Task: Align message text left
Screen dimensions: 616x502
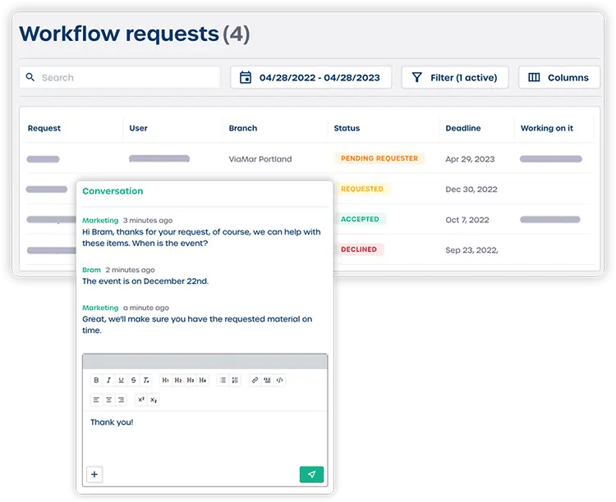Action: point(96,399)
